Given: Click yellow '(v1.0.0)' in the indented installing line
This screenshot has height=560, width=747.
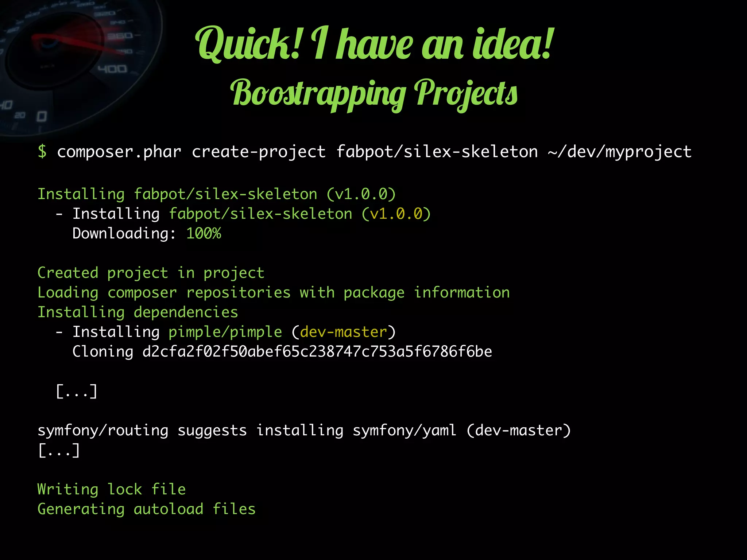Looking at the screenshot, I should tap(396, 214).
